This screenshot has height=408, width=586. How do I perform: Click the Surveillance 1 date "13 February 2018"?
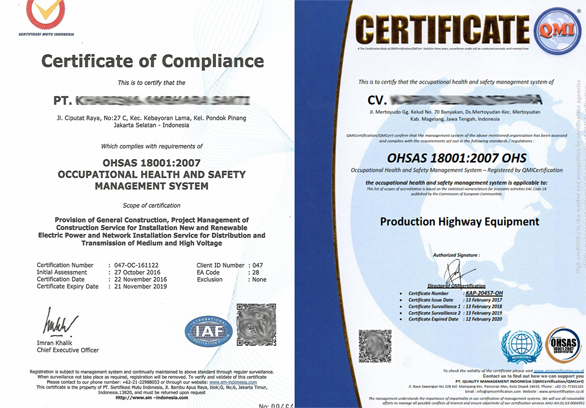pyautogui.click(x=484, y=306)
